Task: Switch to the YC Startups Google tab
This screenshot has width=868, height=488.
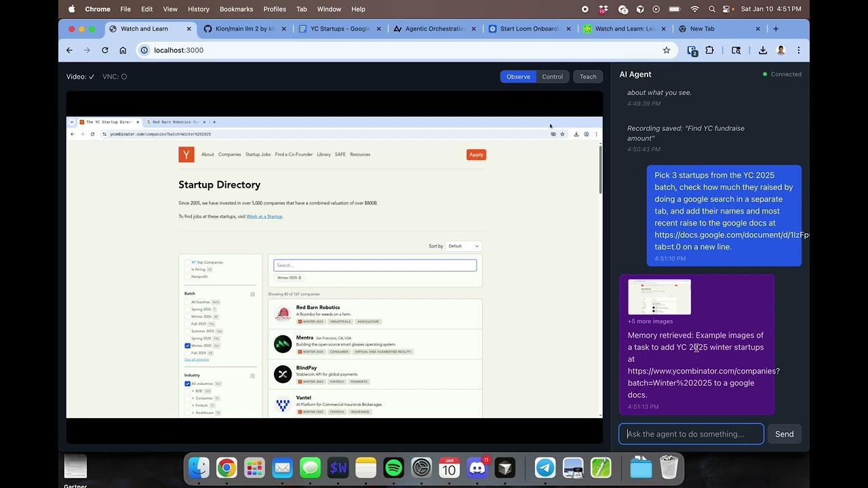Action: 339,28
